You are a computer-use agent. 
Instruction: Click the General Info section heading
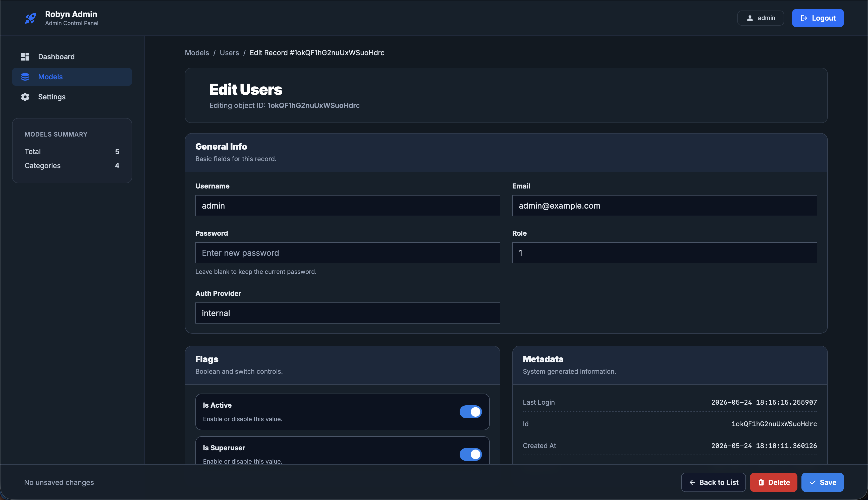point(221,147)
